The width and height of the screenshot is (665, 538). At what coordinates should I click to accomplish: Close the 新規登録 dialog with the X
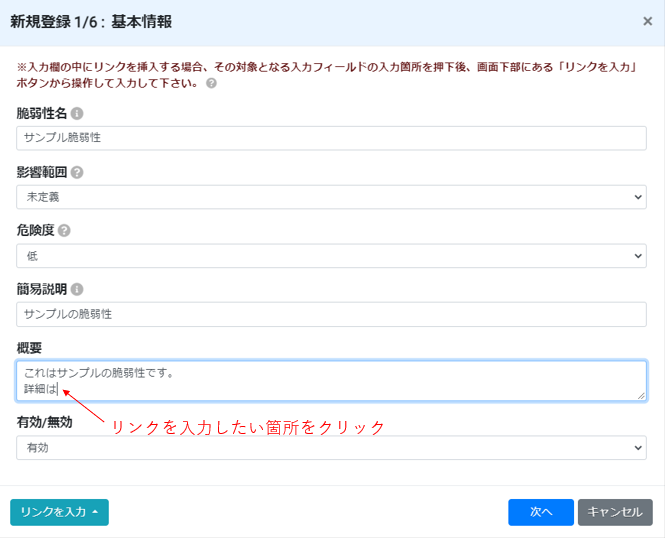pos(647,21)
